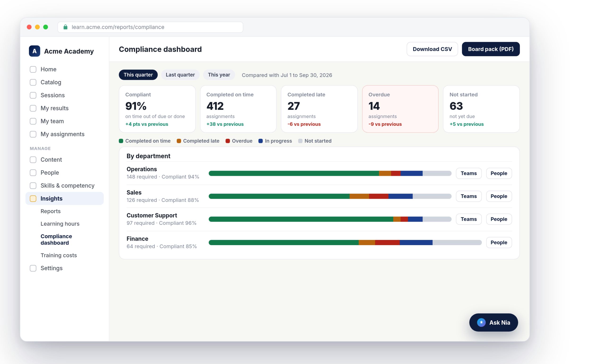Click the "Compared with Jul 1 to Sep 30, 2026" text
Image resolution: width=605 pixels, height=364 pixels.
click(x=287, y=75)
